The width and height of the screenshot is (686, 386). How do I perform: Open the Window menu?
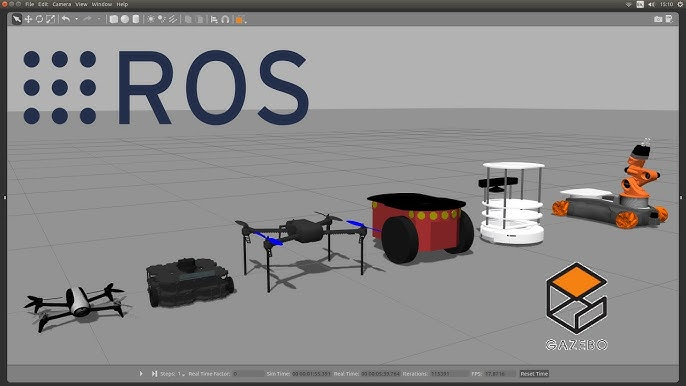click(x=102, y=4)
